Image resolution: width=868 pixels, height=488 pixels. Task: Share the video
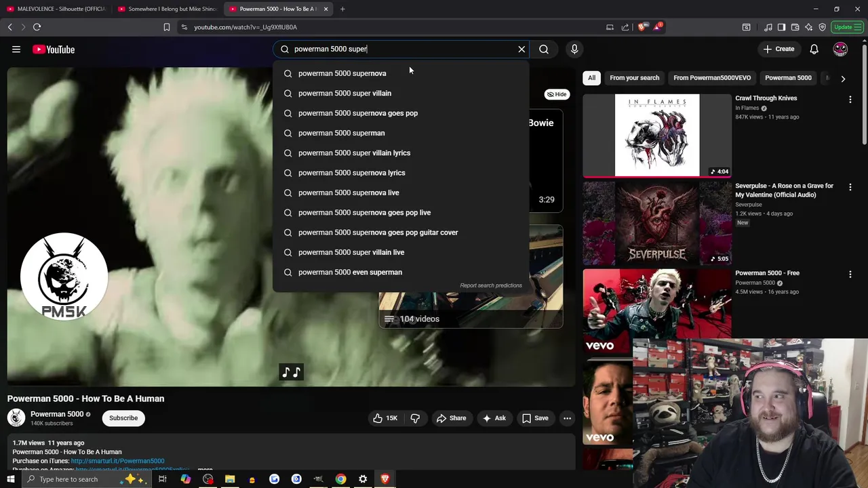(x=451, y=418)
